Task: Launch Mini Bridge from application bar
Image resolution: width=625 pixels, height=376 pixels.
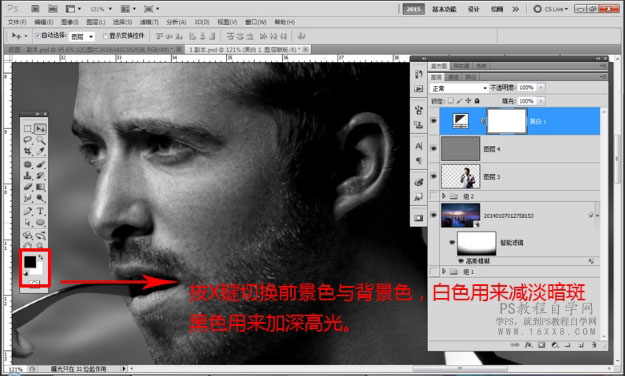Action: pyautogui.click(x=52, y=8)
